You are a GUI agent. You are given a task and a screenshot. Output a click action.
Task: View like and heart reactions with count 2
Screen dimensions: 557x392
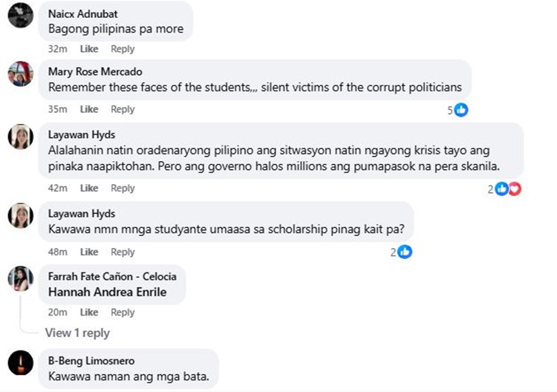505,189
